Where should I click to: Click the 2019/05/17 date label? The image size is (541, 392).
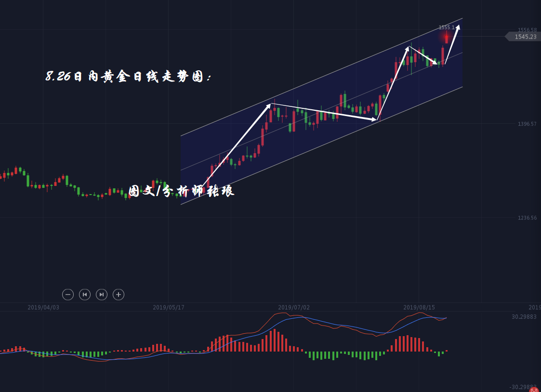click(169, 307)
